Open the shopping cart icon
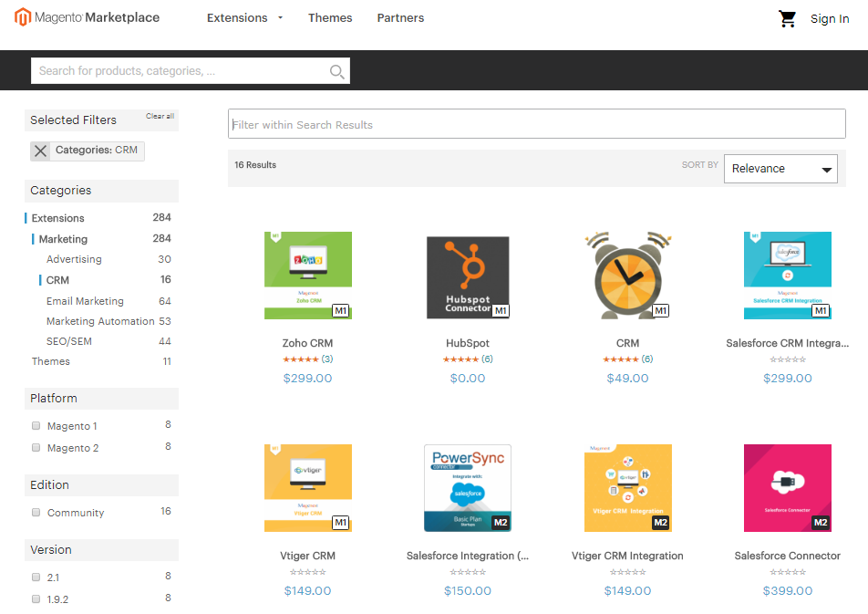The image size is (868, 614). [787, 18]
